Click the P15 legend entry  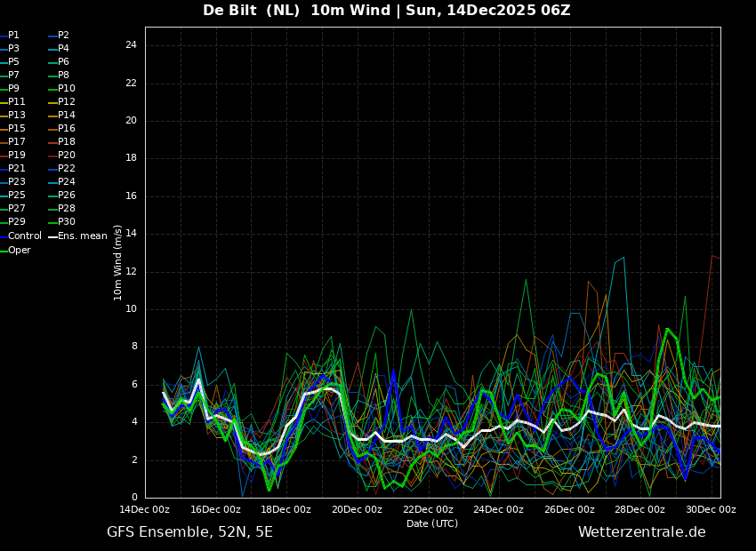(x=17, y=129)
